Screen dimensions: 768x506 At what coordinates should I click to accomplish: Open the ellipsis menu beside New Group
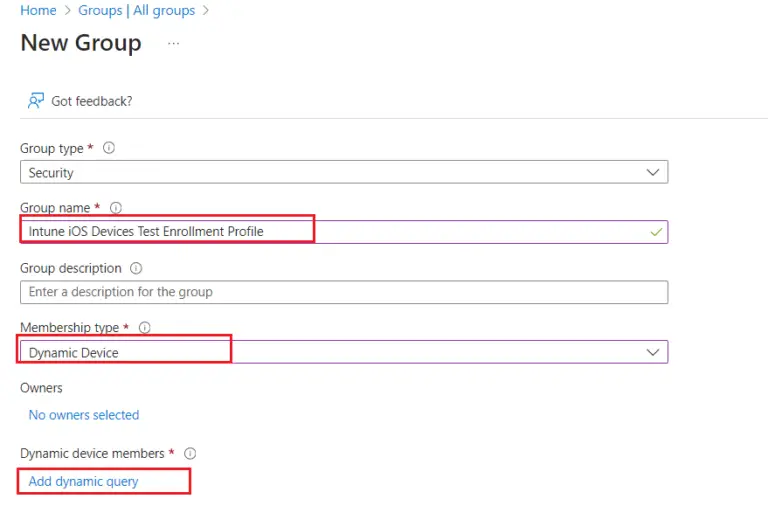pyautogui.click(x=174, y=44)
